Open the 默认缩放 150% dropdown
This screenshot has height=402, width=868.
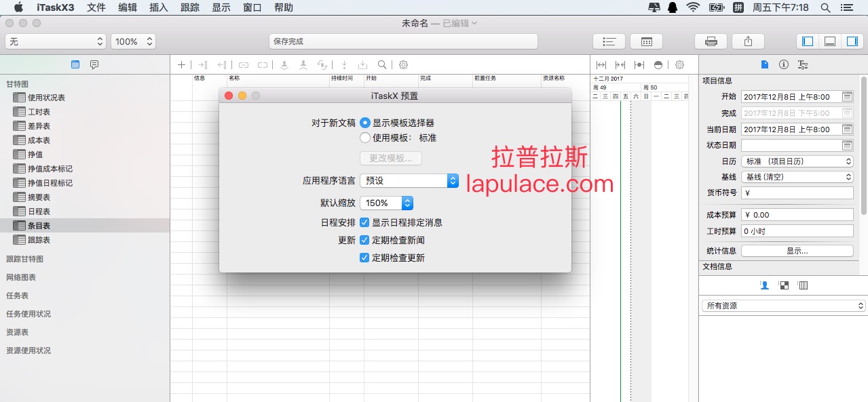click(x=386, y=203)
